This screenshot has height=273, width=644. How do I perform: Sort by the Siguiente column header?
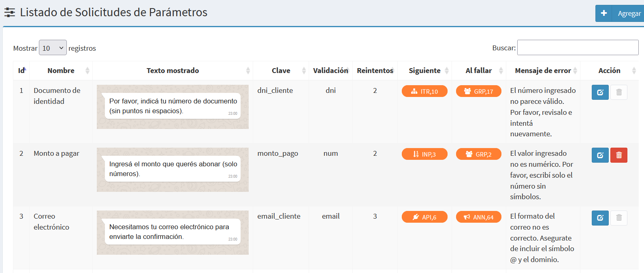click(x=424, y=71)
